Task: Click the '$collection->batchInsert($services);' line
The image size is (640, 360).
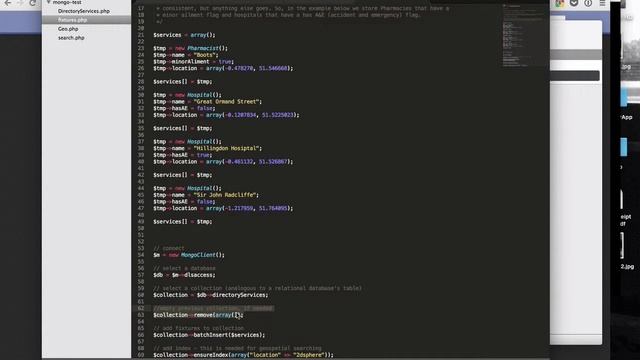Action: coord(209,335)
